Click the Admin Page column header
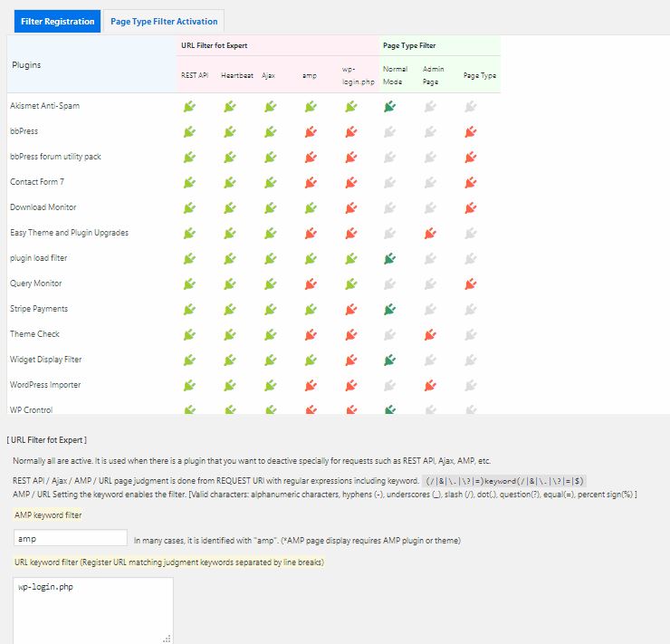This screenshot has height=644, width=670. point(434,75)
